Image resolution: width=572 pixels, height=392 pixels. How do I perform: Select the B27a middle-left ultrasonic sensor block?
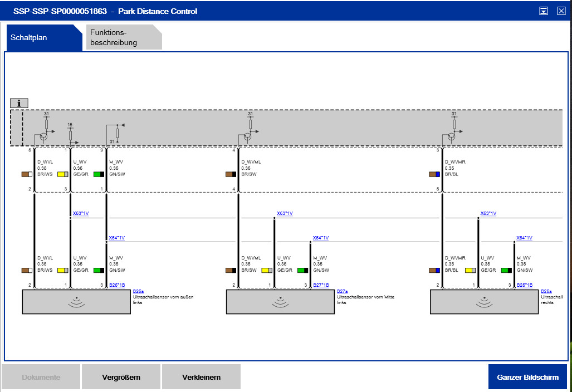(280, 301)
